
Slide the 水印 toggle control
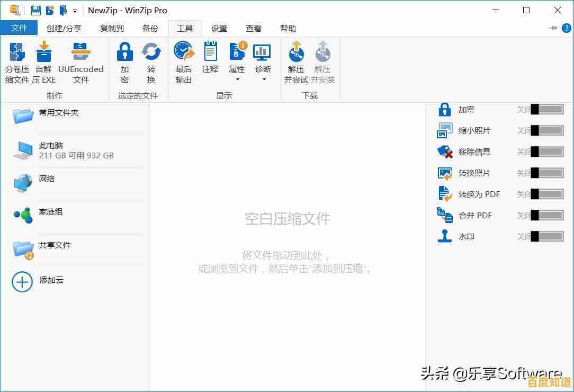click(x=546, y=236)
